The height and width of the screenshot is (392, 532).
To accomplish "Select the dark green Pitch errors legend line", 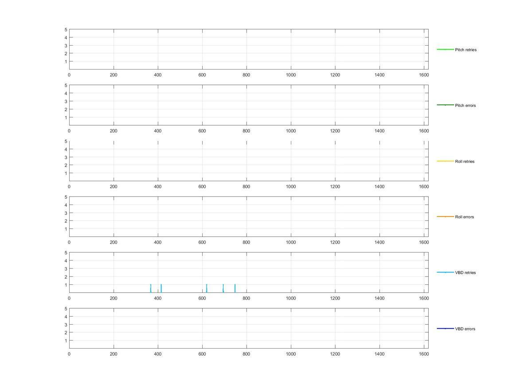I will point(446,105).
